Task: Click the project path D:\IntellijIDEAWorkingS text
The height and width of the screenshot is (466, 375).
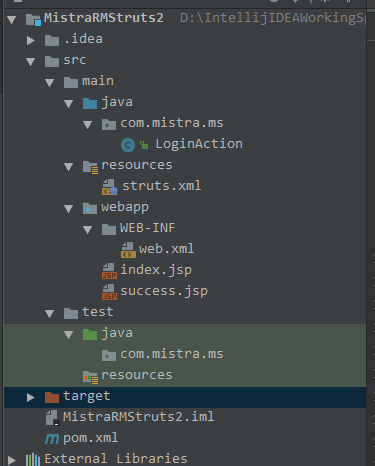Action: [273, 18]
